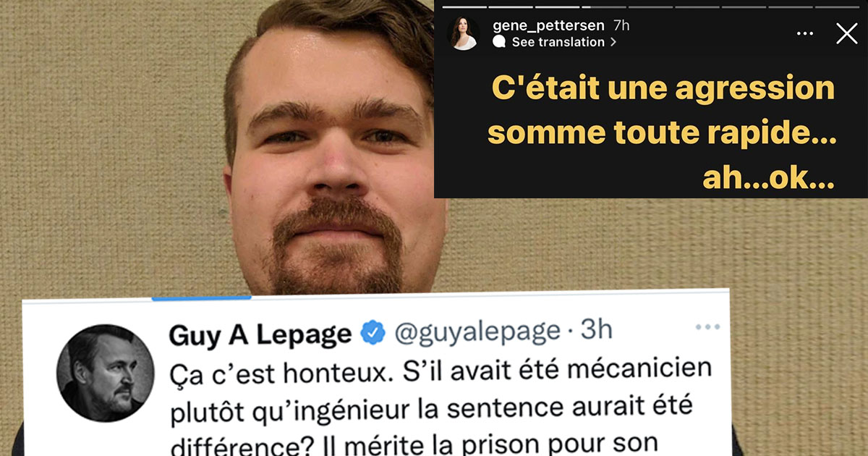Click the speech bubble translation icon

pyautogui.click(x=499, y=42)
